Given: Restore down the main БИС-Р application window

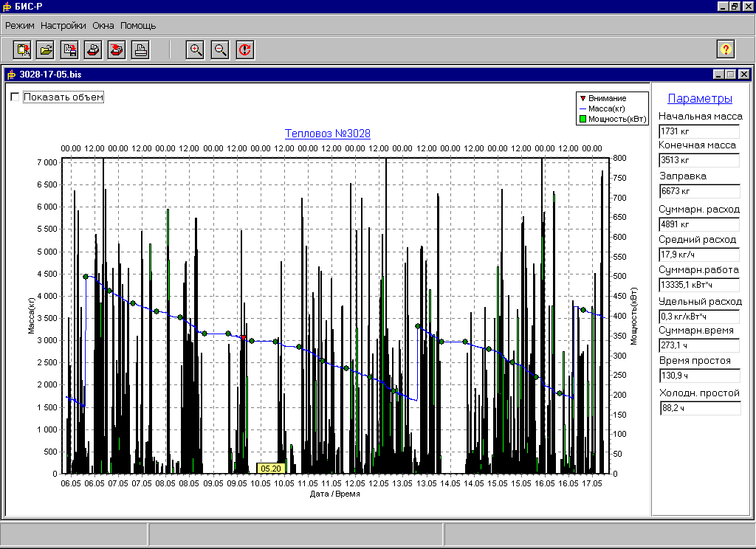Looking at the screenshot, I should 735,6.
